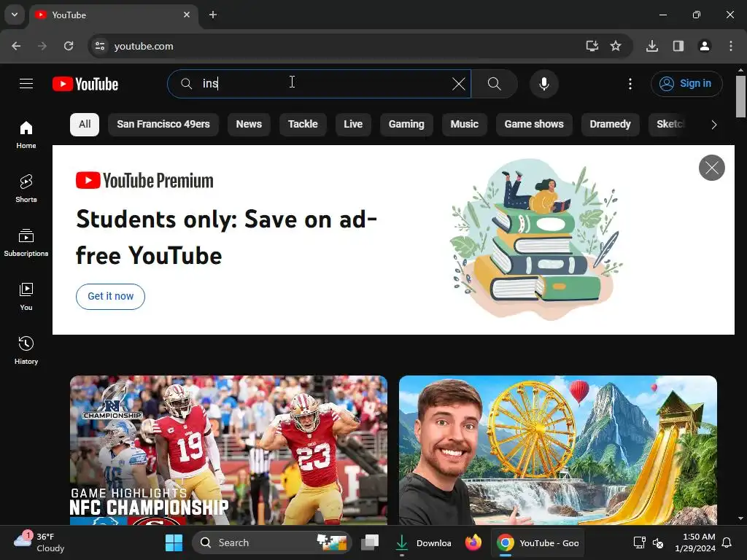The image size is (747, 560).
Task: Open notifications bell in tray
Action: 727,542
